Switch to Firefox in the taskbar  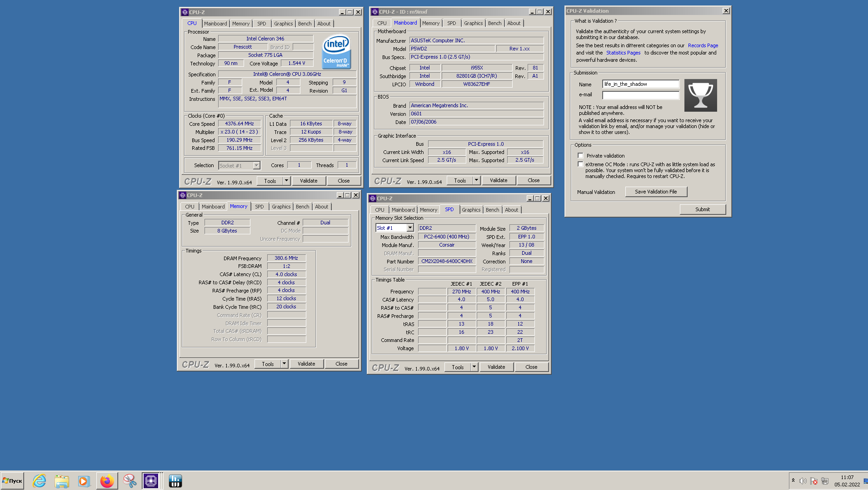pyautogui.click(x=107, y=481)
